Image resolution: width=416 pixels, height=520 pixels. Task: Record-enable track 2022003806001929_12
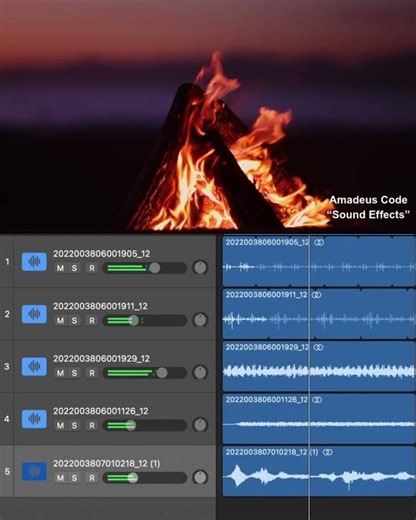coord(92,373)
